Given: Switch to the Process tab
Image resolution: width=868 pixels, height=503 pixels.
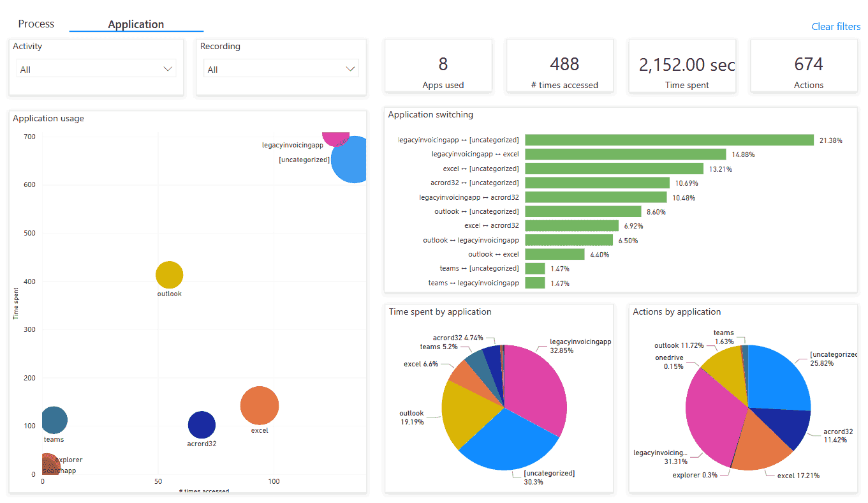Looking at the screenshot, I should (36, 24).
